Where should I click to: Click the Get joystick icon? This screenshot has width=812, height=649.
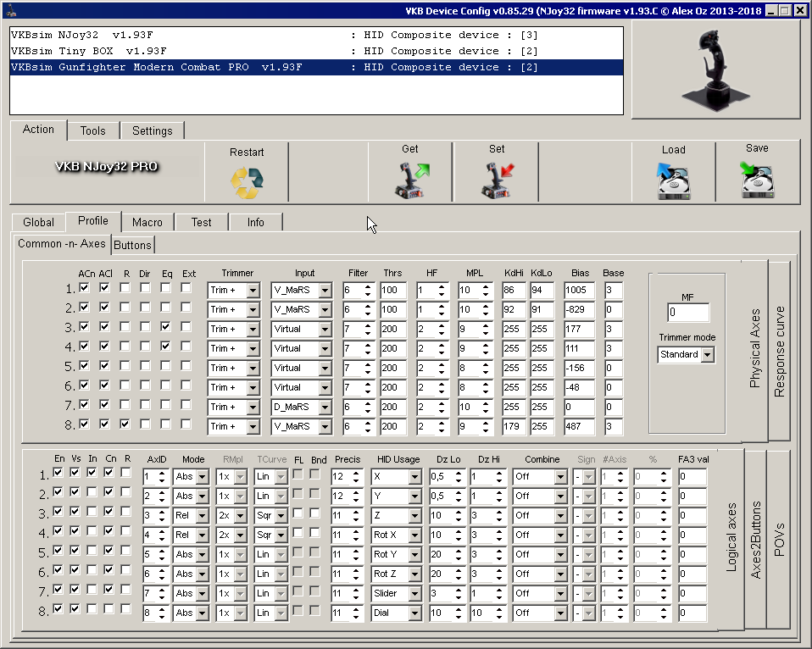tap(412, 180)
